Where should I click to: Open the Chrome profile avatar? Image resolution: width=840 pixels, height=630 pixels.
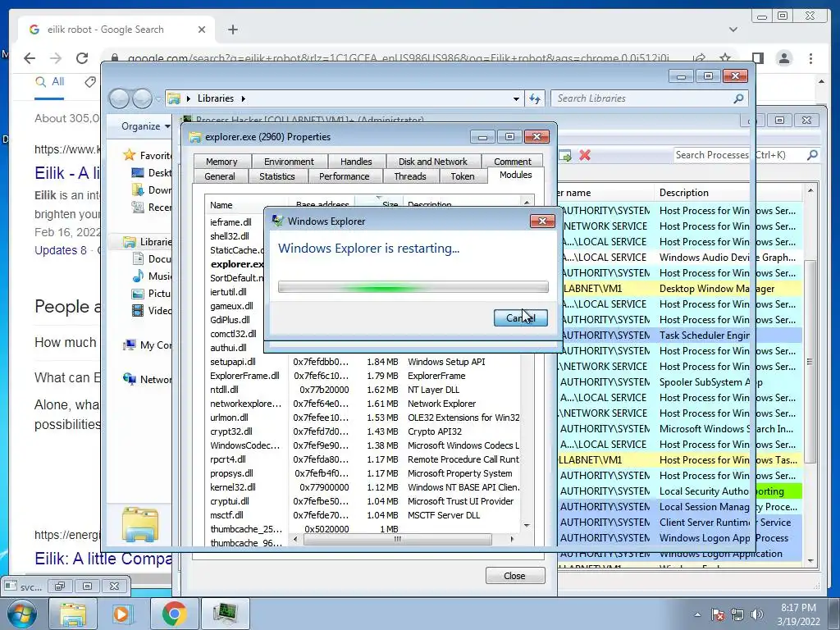pos(783,58)
